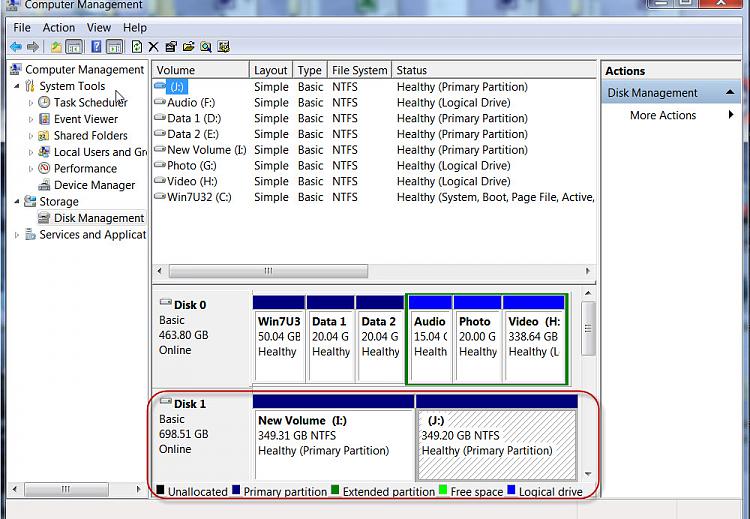Select the Data 1 (D:) volume row
This screenshot has height=519, width=750.
point(374,119)
